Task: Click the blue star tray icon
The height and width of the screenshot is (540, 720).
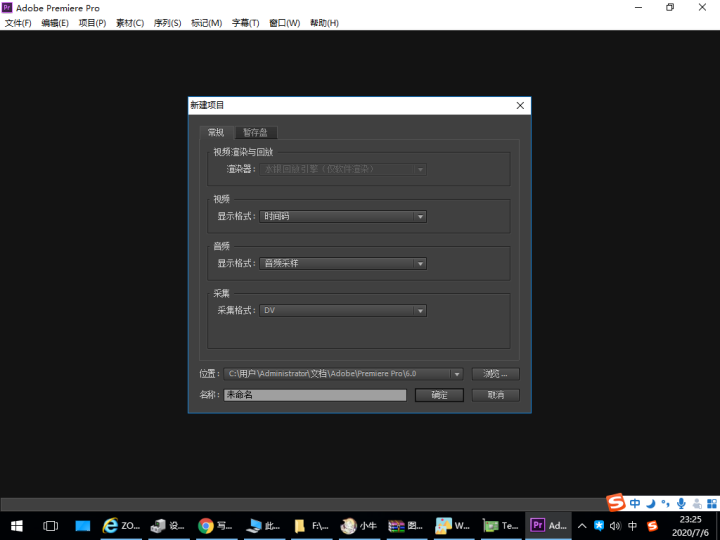Action: [599, 526]
